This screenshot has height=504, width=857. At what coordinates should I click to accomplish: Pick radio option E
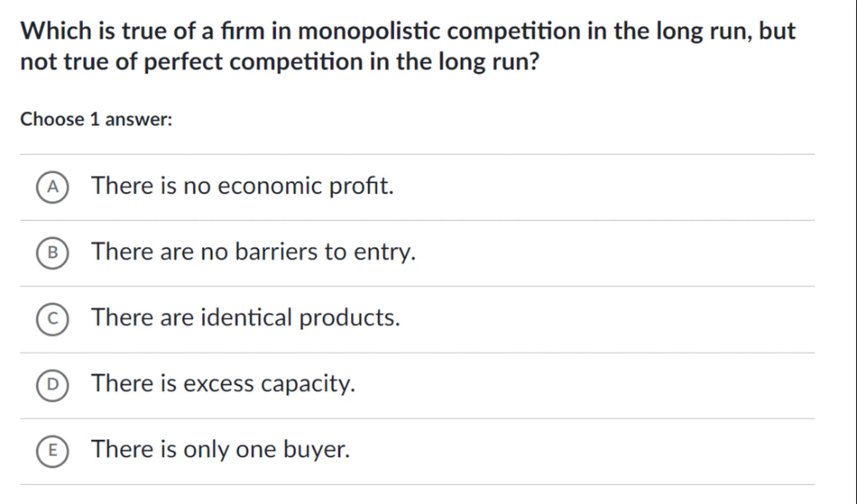[x=52, y=450]
